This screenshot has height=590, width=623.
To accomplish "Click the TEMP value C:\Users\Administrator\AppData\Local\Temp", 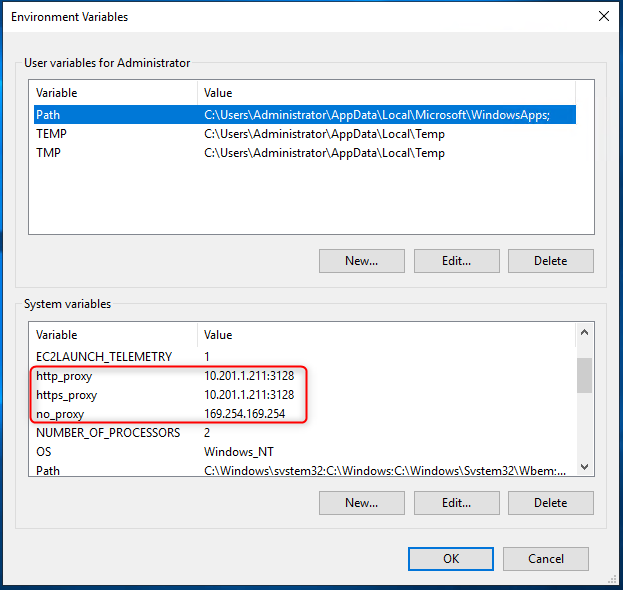I will 324,134.
